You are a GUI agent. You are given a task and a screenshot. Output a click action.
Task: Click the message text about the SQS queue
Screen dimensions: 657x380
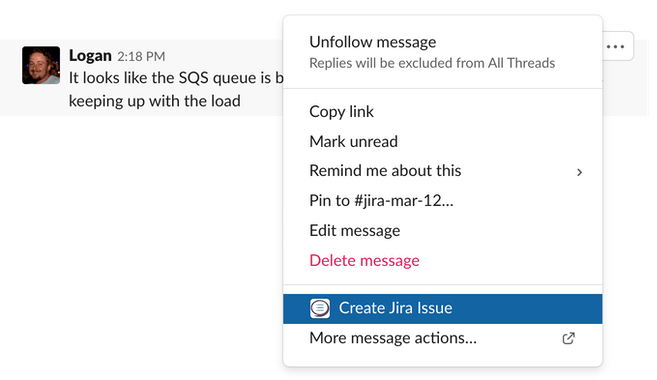click(x=176, y=89)
